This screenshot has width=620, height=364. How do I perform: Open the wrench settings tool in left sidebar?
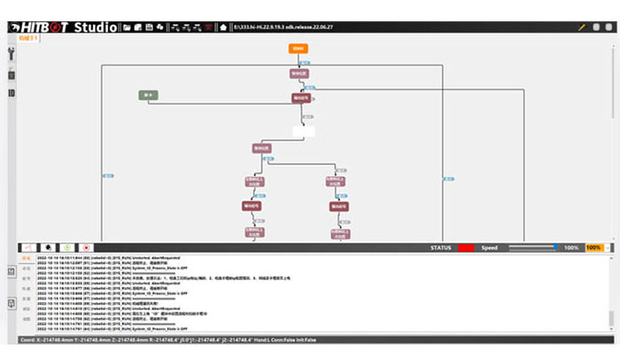(11, 55)
